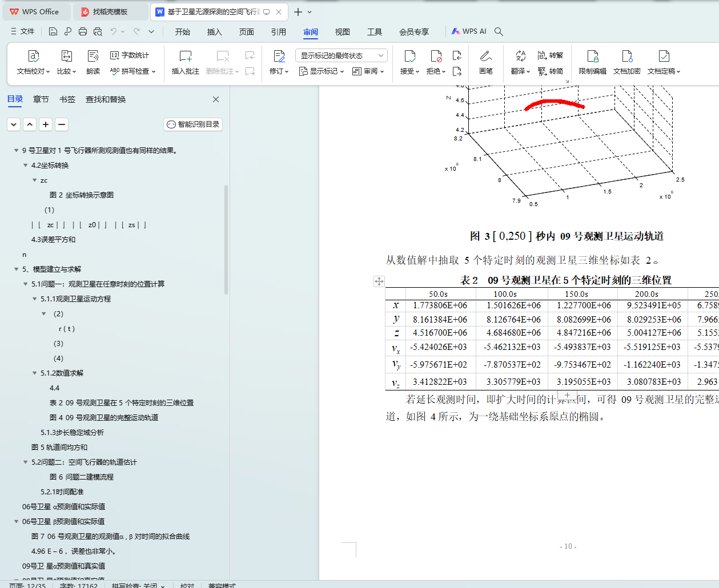This screenshot has width=719, height=588.
Task: Open the 文档校对 document proofreading tool
Action: pyautogui.click(x=34, y=63)
